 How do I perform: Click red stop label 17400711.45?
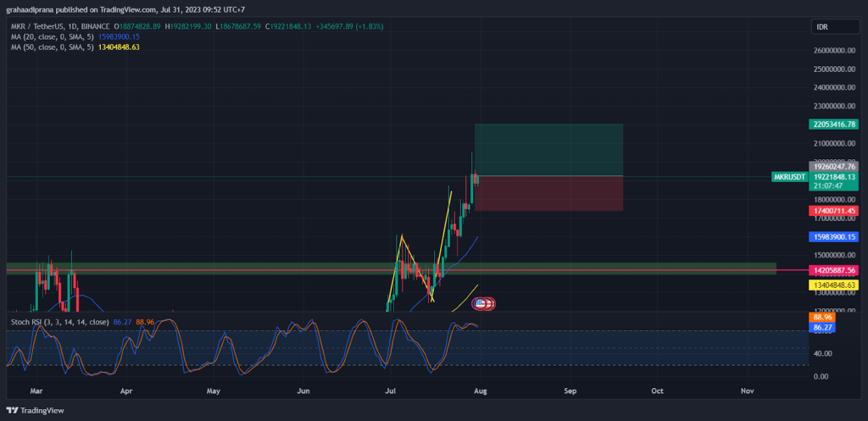pos(834,211)
